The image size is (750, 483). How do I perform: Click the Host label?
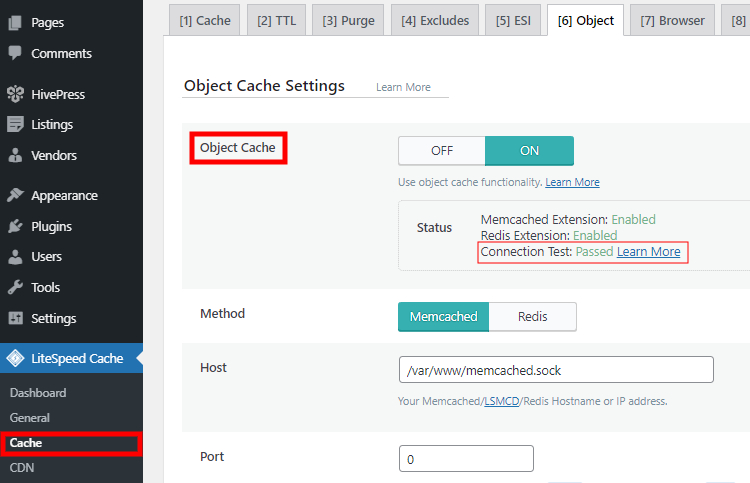coord(213,367)
